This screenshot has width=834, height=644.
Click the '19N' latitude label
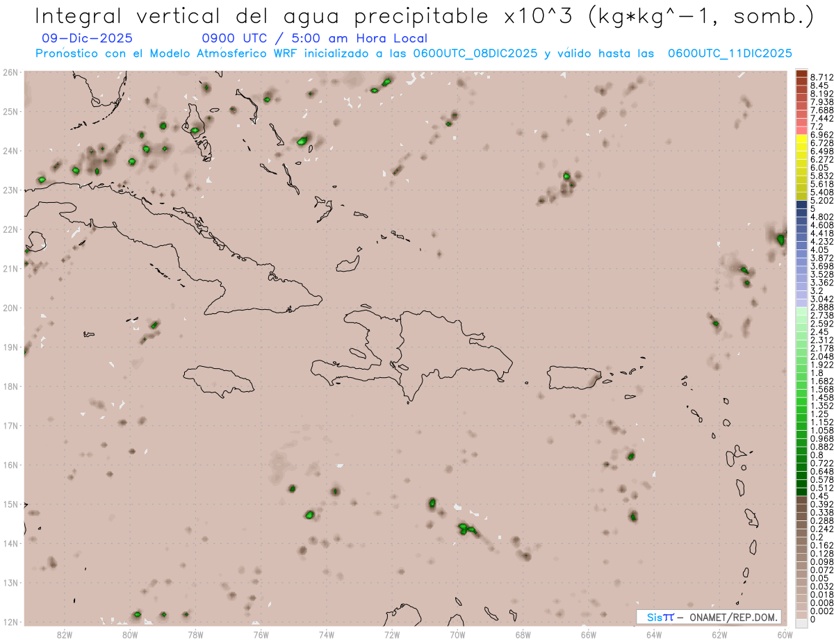(10, 347)
